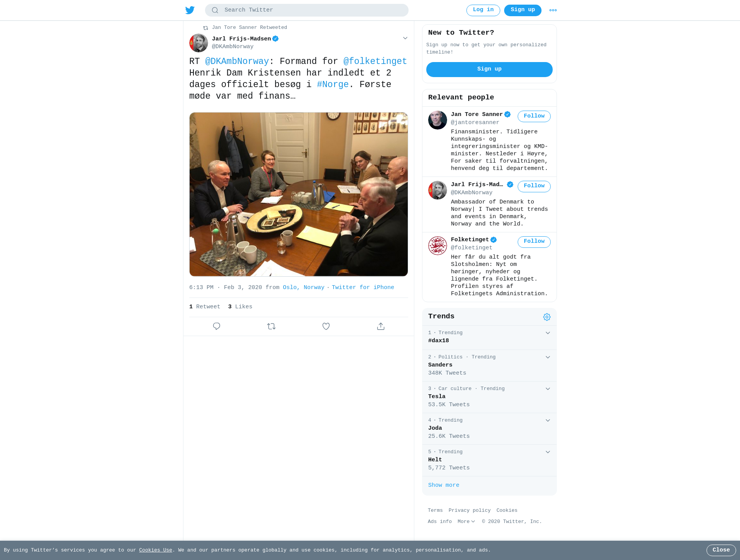Click Folketinget's lion crest avatar

[x=437, y=246]
